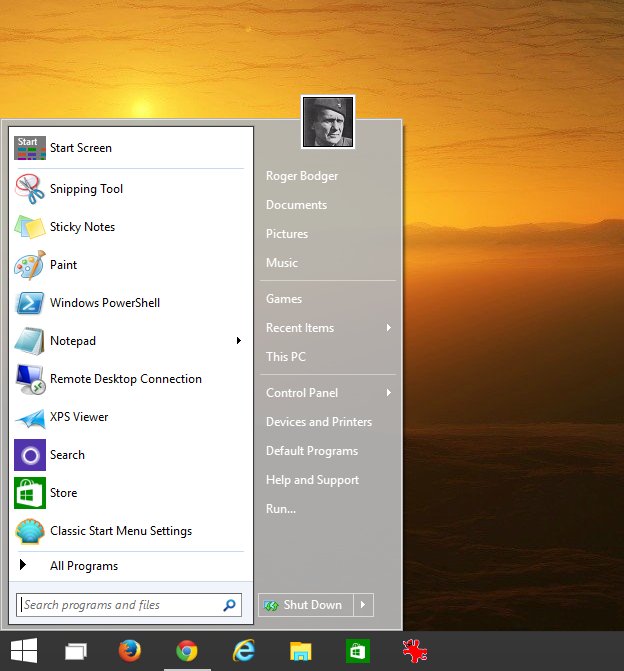Image resolution: width=624 pixels, height=671 pixels.
Task: Open Devices and Printers
Action: click(x=319, y=422)
